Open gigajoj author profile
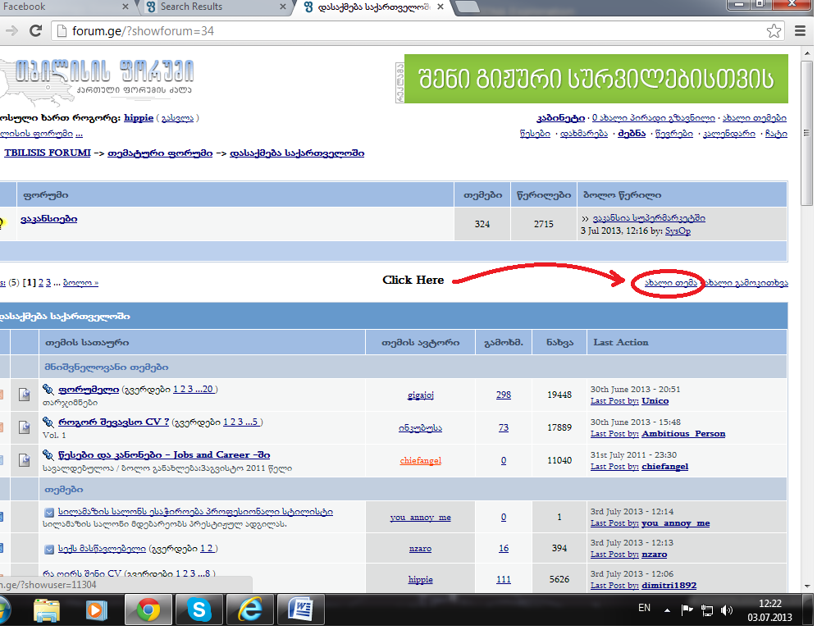This screenshot has height=630, width=840. tap(421, 395)
